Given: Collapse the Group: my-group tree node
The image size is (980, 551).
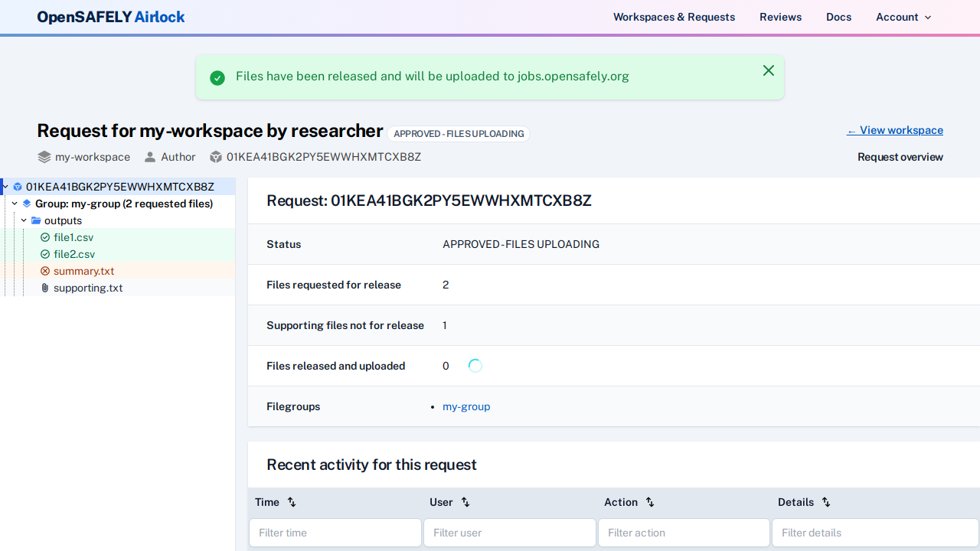Looking at the screenshot, I should click(15, 204).
